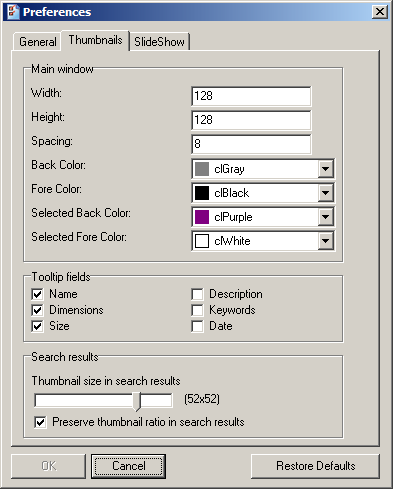
Task: Expand the Selected Fore Color dropdown
Action: tap(325, 241)
